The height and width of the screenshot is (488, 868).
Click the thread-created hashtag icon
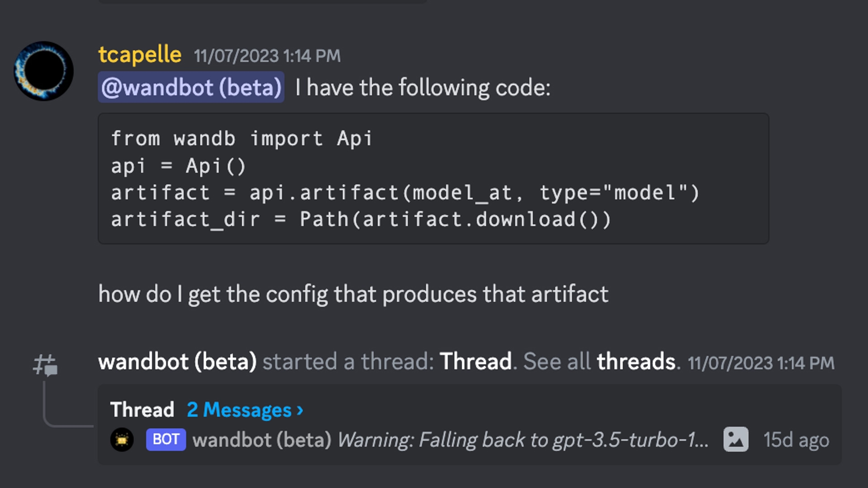pos(45,365)
